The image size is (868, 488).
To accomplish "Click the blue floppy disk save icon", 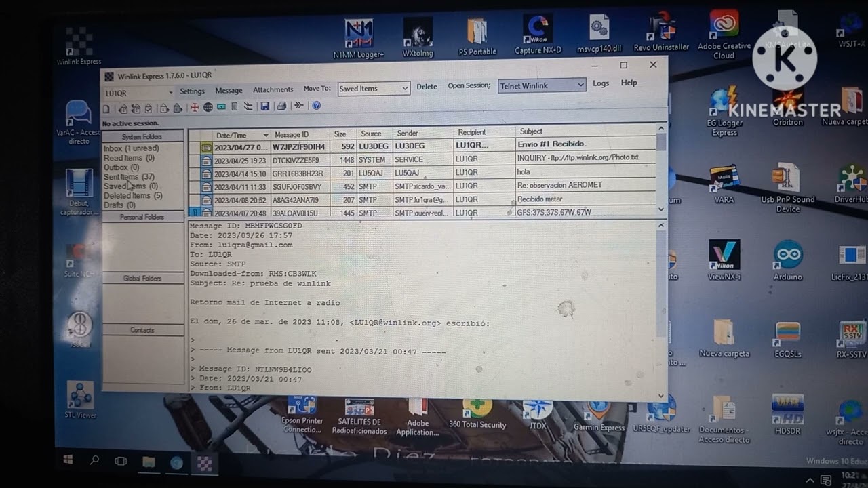I will pos(264,106).
